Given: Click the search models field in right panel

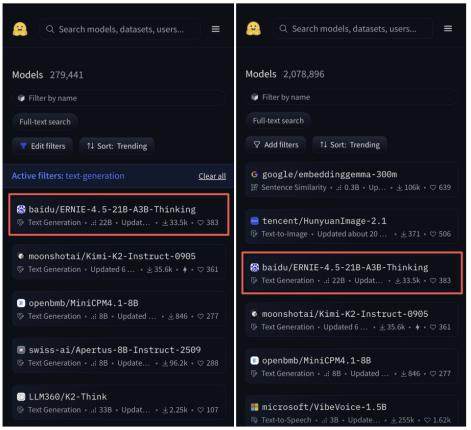Looking at the screenshot, I should click(354, 29).
